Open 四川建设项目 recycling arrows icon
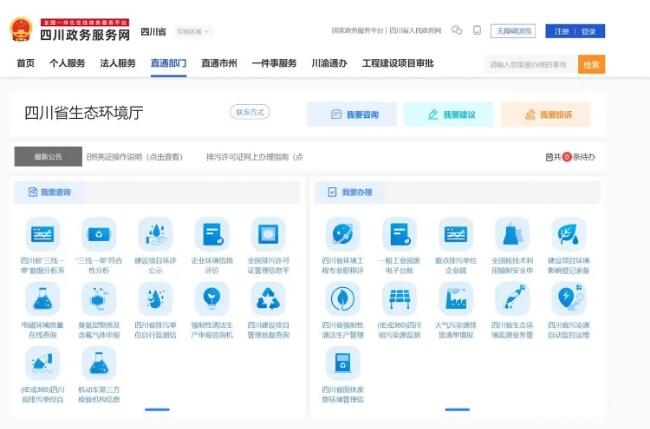Image resolution: width=650 pixels, height=429 pixels. click(x=268, y=299)
